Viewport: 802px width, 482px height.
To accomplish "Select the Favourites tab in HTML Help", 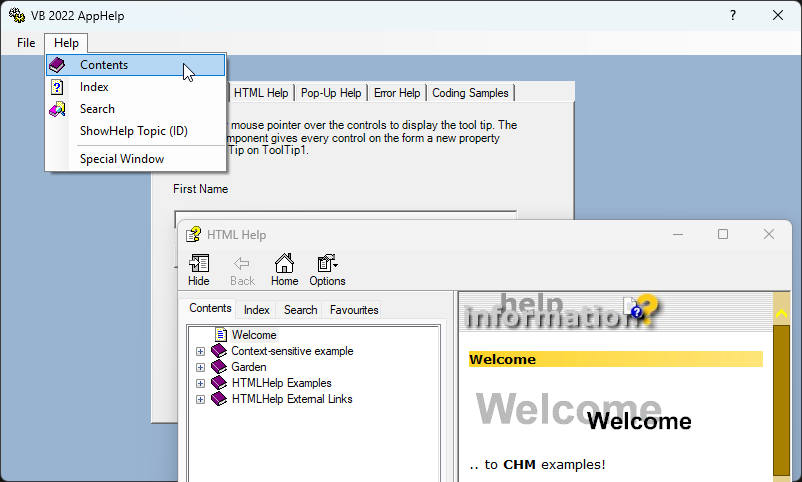I will (x=354, y=310).
